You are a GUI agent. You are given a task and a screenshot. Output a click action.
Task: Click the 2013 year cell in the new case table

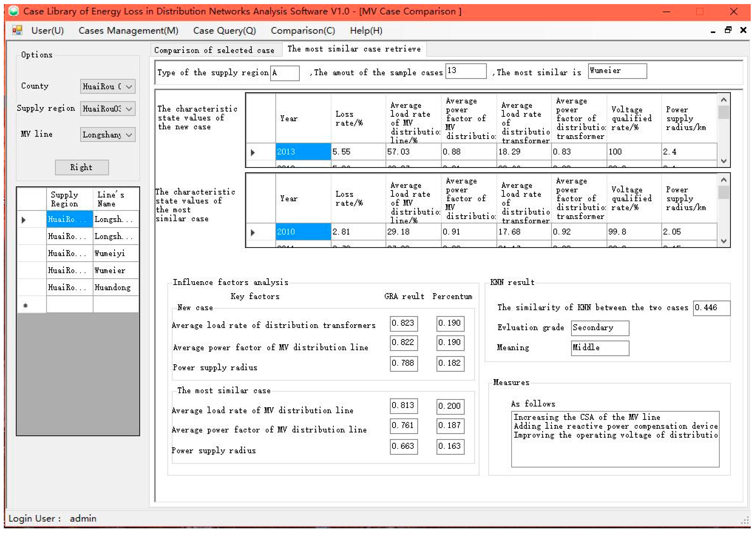point(303,152)
